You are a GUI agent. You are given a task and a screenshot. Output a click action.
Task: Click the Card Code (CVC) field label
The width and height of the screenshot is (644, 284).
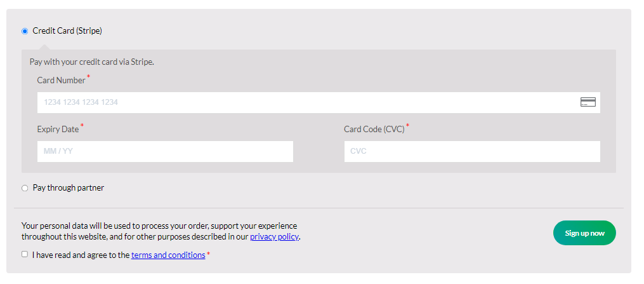pyautogui.click(x=374, y=129)
